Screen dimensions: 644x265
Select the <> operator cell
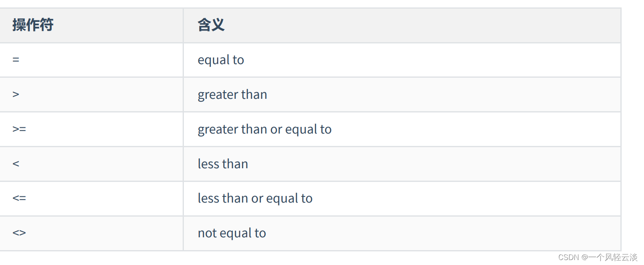pyautogui.click(x=91, y=233)
